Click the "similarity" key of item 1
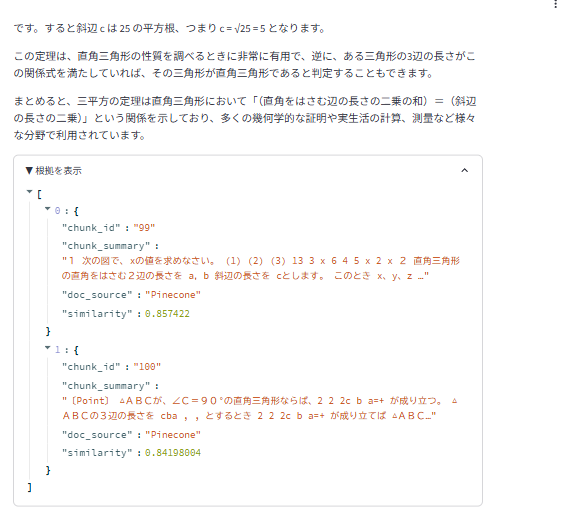571x516 pixels. pyautogui.click(x=97, y=453)
